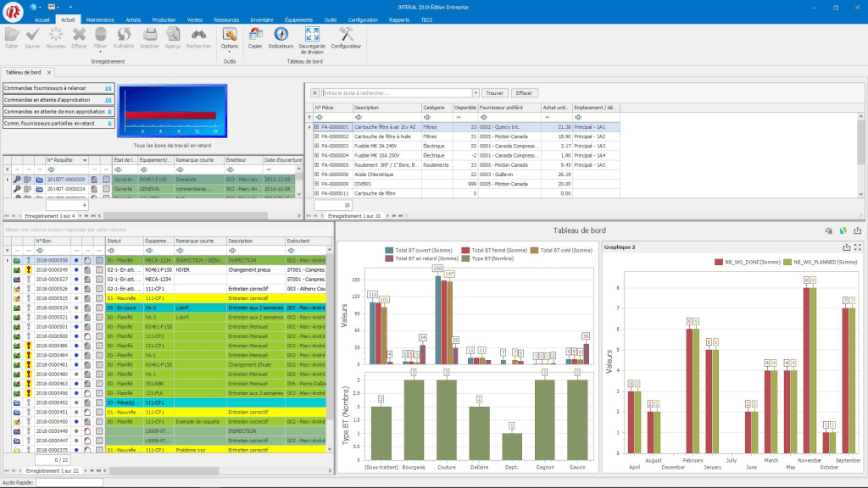Switch to the Maintenance ribbon tab
This screenshot has width=868, height=488.
point(99,18)
